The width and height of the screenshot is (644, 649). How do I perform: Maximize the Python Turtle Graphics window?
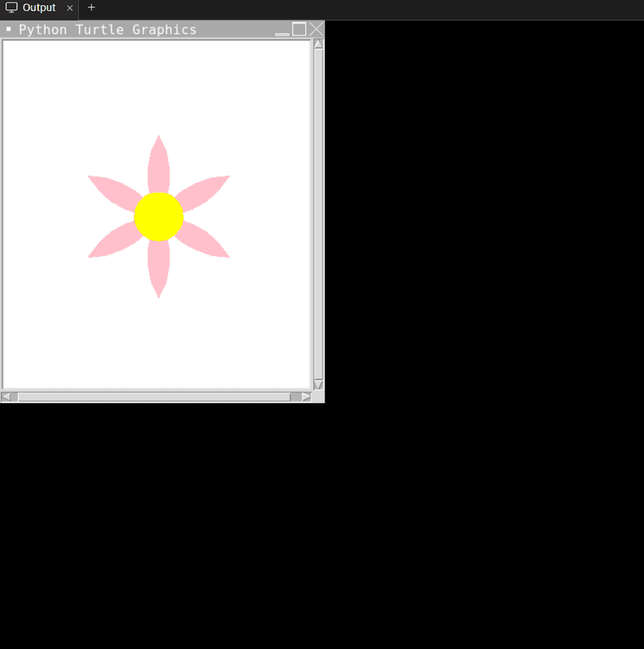(299, 29)
